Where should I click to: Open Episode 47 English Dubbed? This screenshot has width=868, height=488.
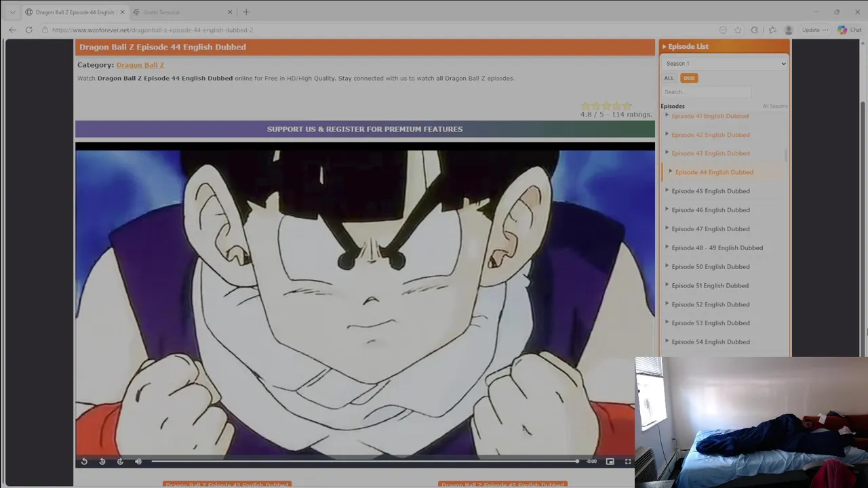(x=710, y=229)
